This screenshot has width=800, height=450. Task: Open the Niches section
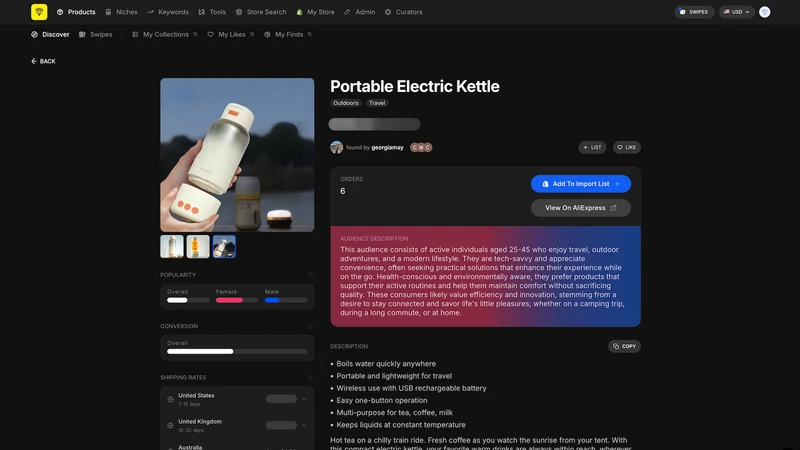coord(121,12)
